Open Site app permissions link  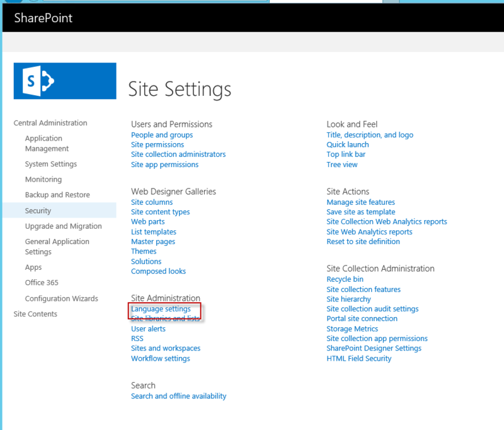point(164,165)
